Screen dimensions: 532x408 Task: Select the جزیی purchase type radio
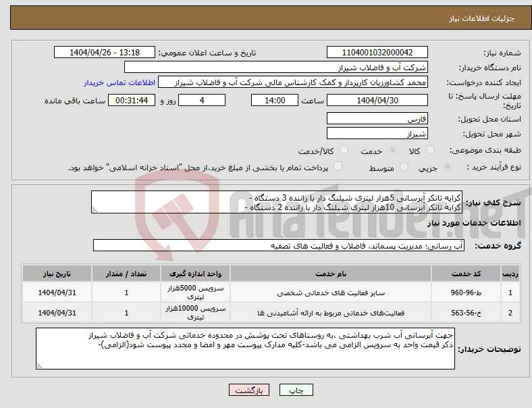[x=448, y=167]
